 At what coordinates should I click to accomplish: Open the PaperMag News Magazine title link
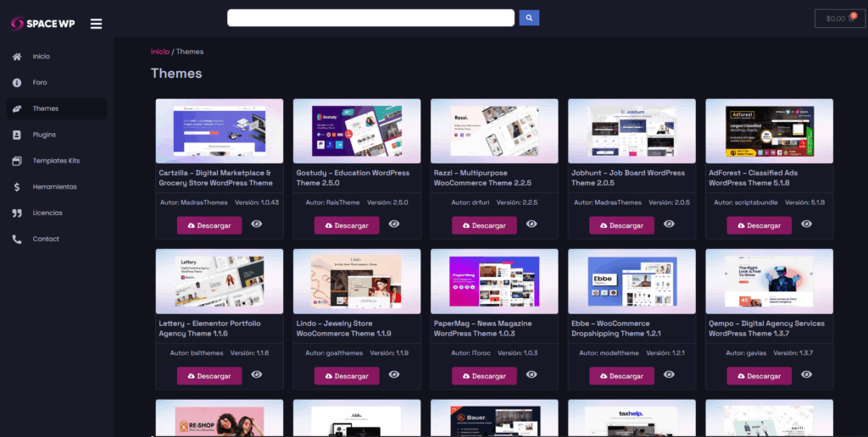click(x=482, y=329)
